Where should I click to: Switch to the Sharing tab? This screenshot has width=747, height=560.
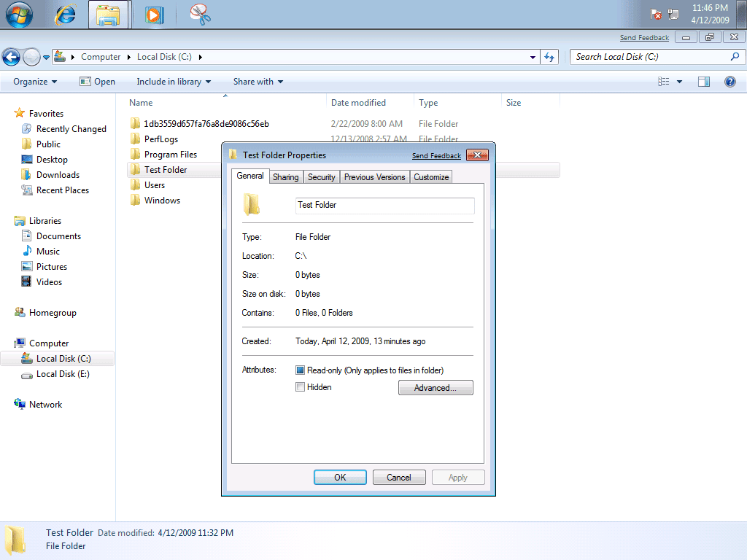pos(285,176)
